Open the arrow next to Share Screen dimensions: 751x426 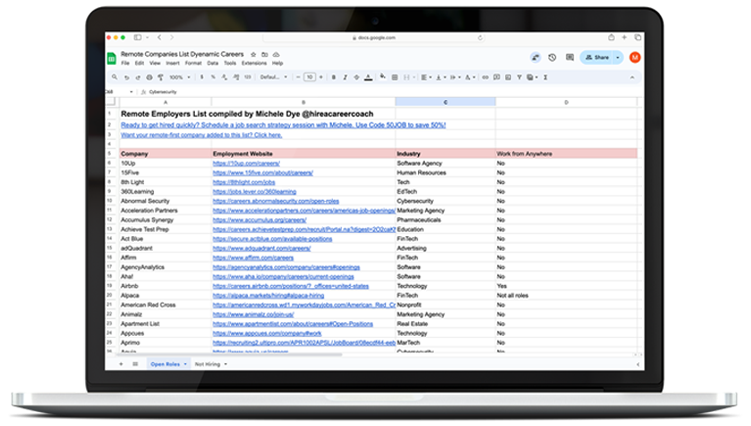click(x=618, y=58)
